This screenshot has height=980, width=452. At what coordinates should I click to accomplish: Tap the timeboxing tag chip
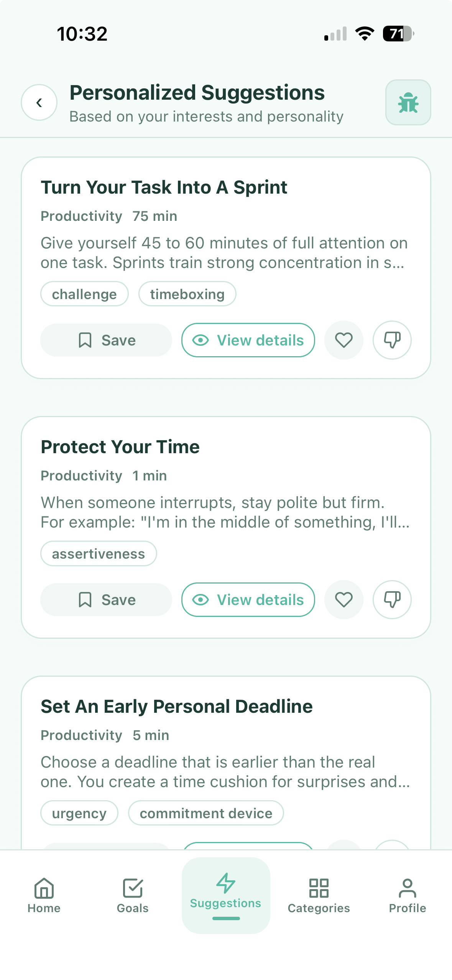tap(187, 293)
